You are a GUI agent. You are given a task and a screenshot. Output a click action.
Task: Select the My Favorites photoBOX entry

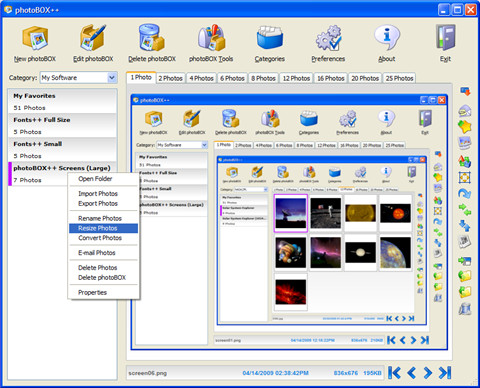63,101
